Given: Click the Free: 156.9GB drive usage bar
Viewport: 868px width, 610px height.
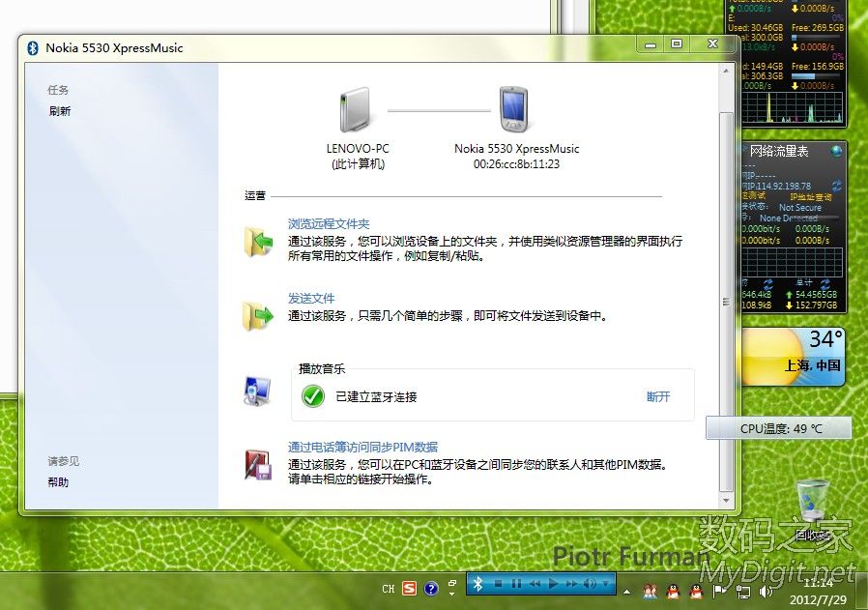Looking at the screenshot, I should [x=817, y=76].
